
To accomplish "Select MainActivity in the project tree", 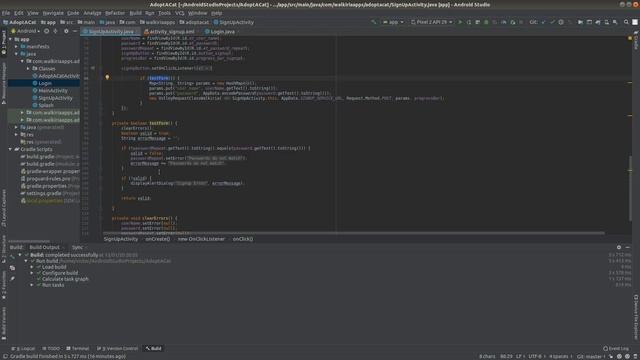I will pyautogui.click(x=53, y=91).
